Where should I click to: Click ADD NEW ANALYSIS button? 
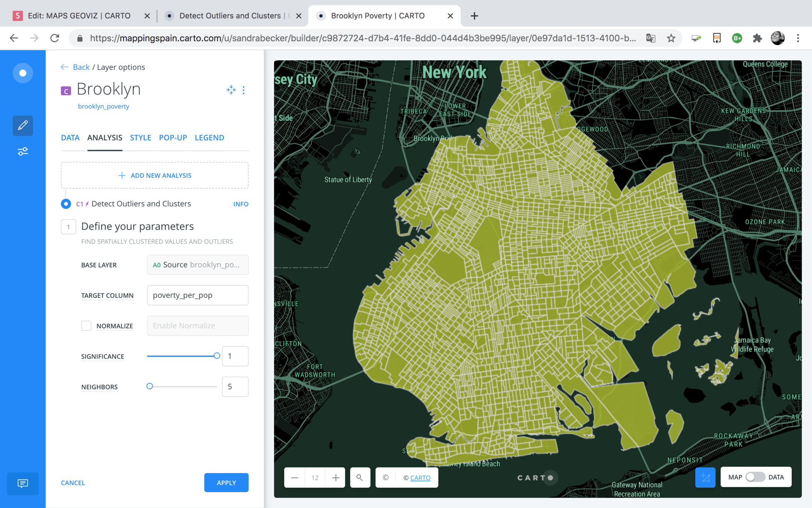point(155,175)
